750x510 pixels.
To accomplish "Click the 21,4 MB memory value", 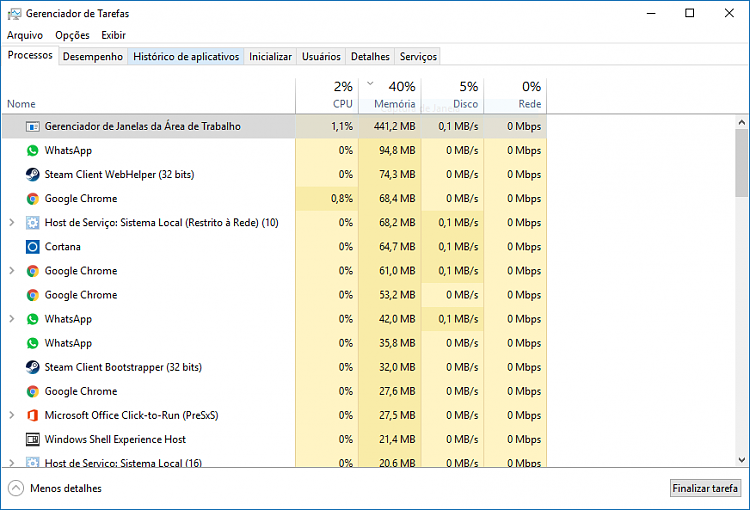I will (397, 440).
